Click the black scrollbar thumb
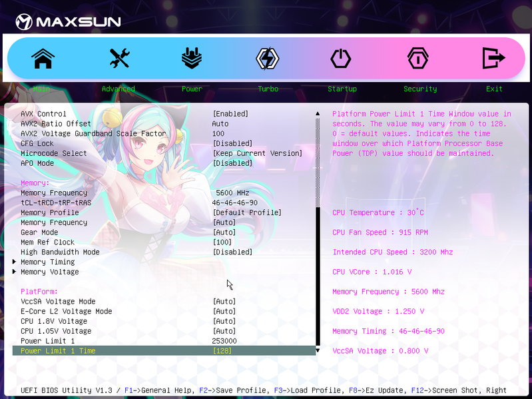The height and width of the screenshot is (399, 532). [318, 276]
